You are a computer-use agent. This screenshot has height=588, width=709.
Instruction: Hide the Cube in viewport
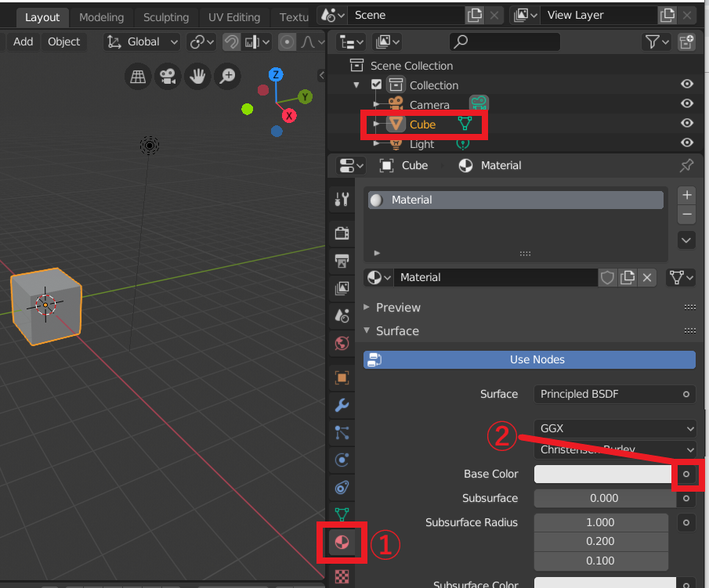[x=687, y=123]
